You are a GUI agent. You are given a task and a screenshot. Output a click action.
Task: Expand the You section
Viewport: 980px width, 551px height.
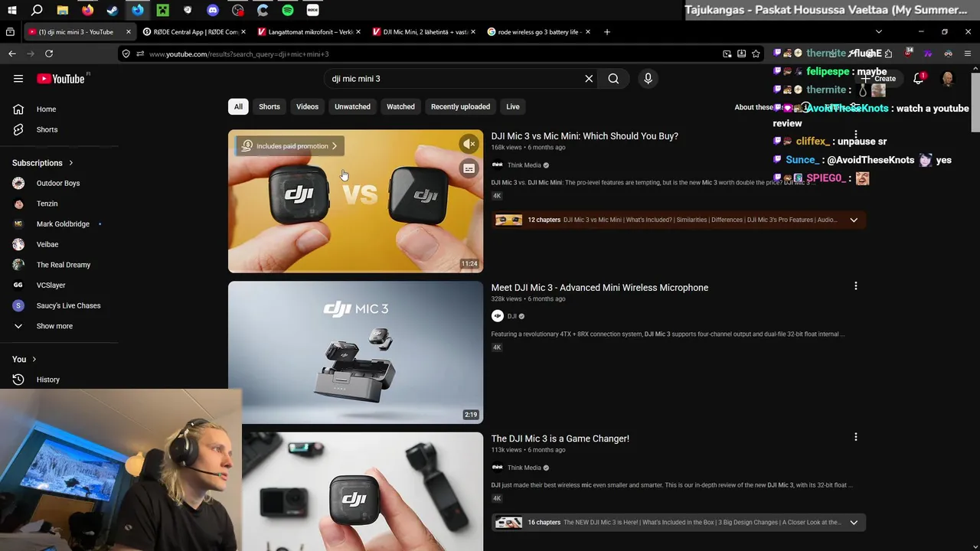coord(24,359)
